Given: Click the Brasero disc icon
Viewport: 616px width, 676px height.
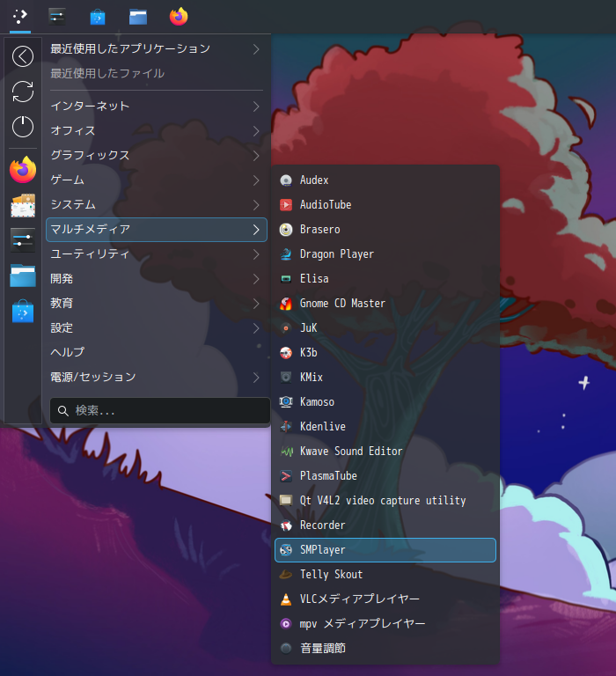Looking at the screenshot, I should point(286,230).
